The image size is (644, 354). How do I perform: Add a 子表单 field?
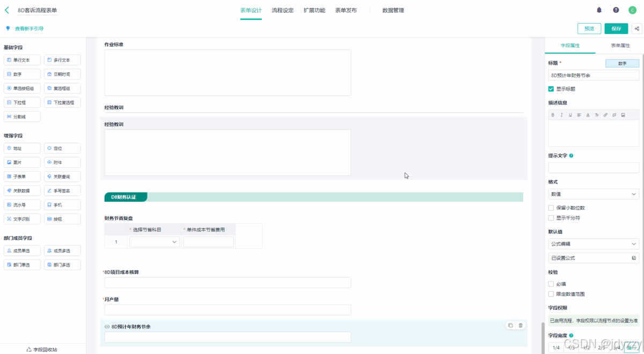(x=22, y=176)
